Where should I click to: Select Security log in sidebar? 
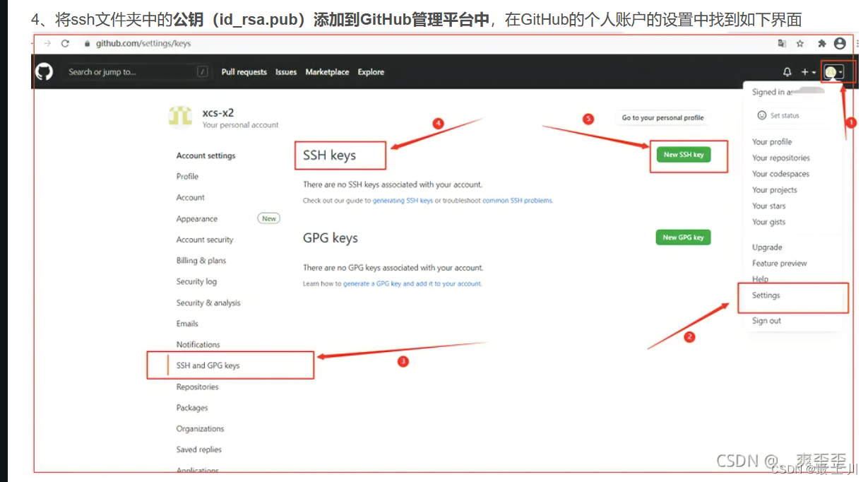point(196,282)
